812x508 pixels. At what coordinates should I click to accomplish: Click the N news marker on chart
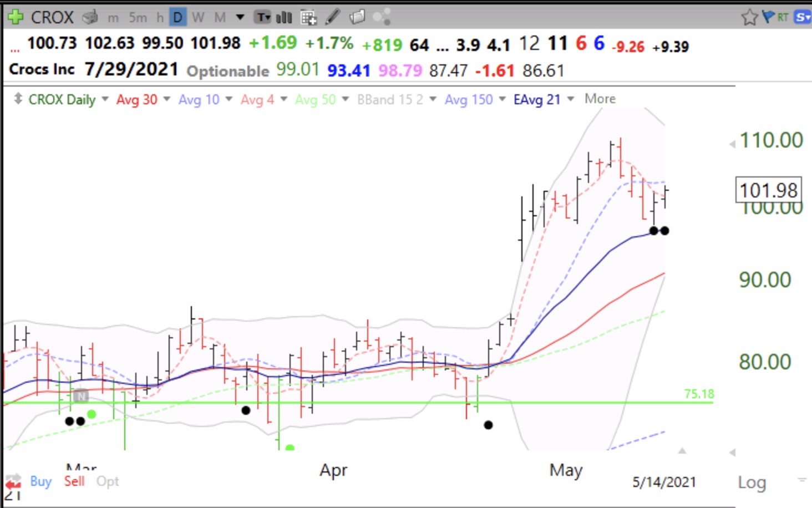(x=81, y=396)
